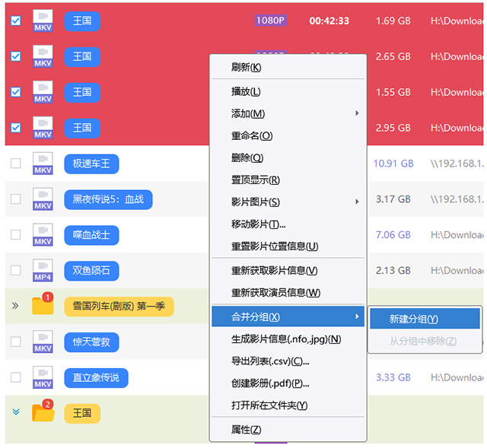Uncheck the 王国 row sized 2.65 GB
Viewport: 487px width, 448px height.
tap(16, 56)
